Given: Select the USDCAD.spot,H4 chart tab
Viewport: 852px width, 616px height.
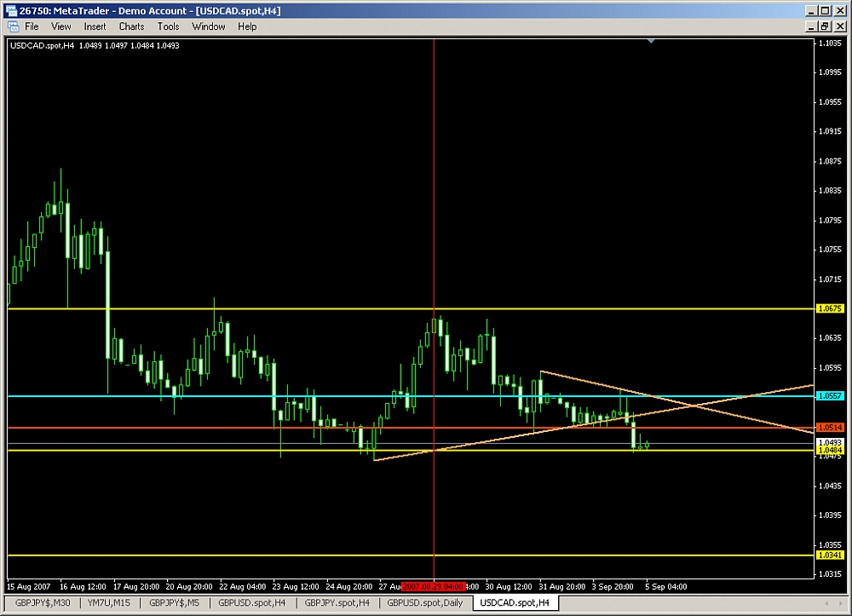Looking at the screenshot, I should pos(515,602).
